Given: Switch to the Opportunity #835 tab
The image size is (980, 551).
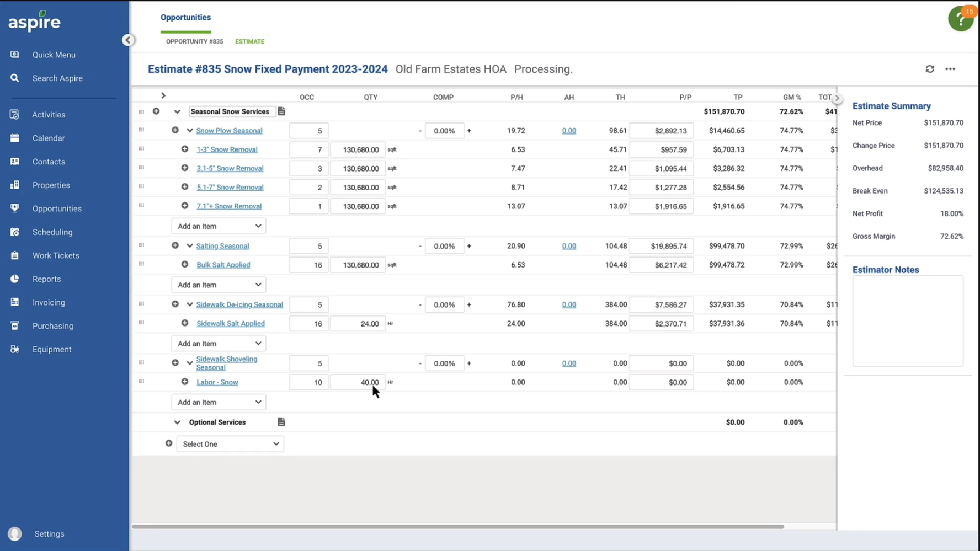Looking at the screenshot, I should pos(194,41).
